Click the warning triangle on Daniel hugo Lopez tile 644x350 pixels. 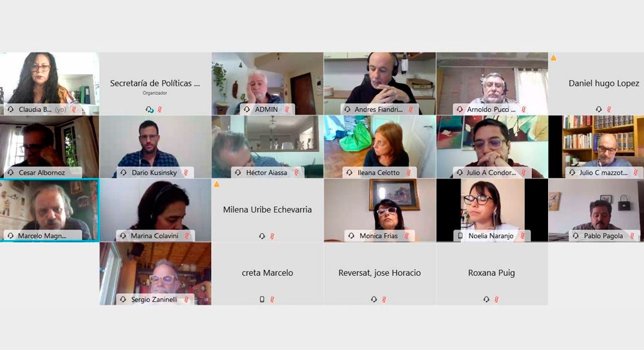(x=554, y=58)
